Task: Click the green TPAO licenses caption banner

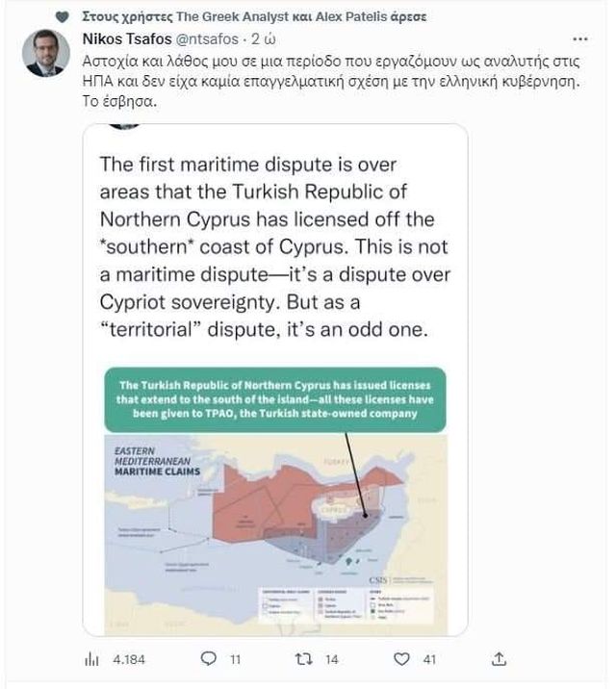Action: point(274,397)
